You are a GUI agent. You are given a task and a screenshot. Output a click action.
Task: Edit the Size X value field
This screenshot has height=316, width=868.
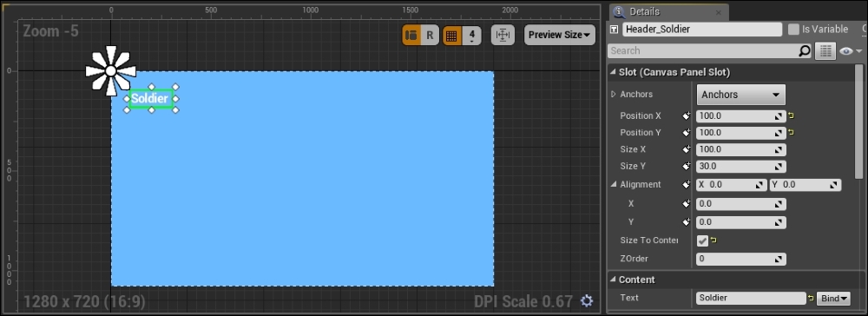(740, 149)
